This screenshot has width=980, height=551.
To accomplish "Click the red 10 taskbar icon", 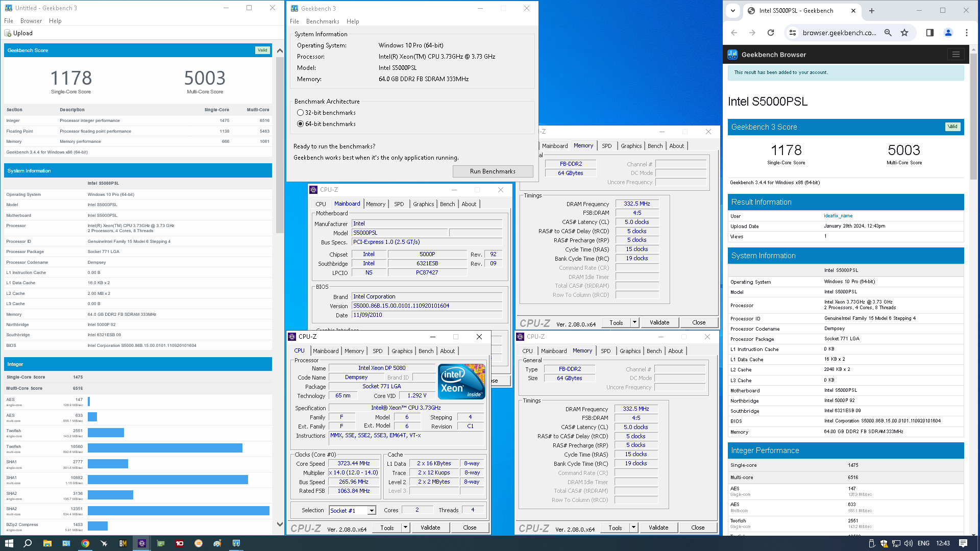I will pyautogui.click(x=180, y=543).
